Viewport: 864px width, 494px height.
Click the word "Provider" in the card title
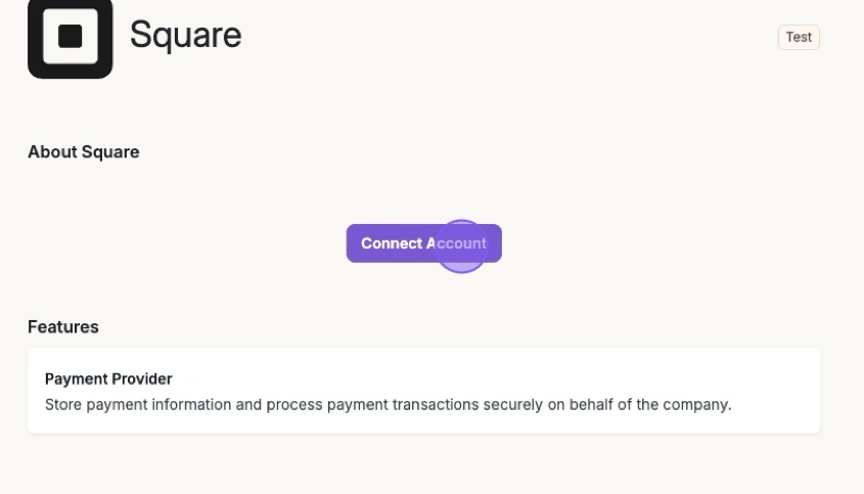141,379
